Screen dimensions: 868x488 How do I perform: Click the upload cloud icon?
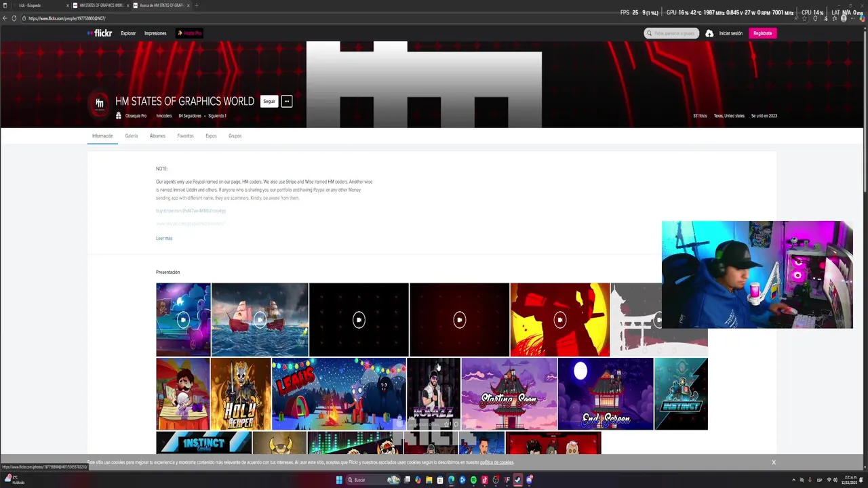[709, 33]
